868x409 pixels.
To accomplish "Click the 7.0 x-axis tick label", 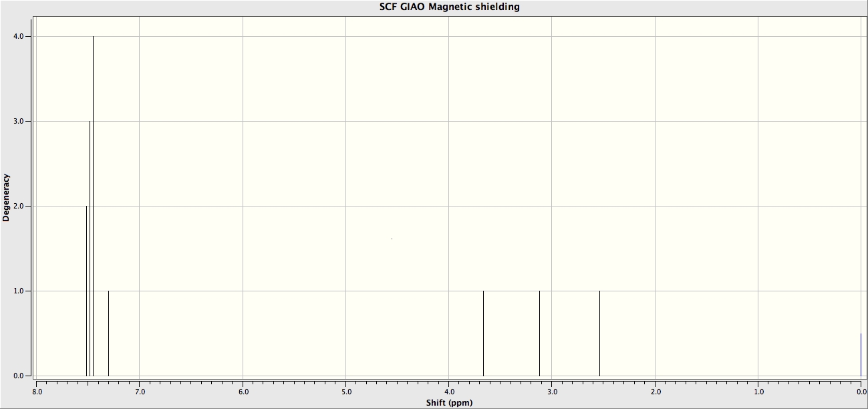I will (140, 392).
